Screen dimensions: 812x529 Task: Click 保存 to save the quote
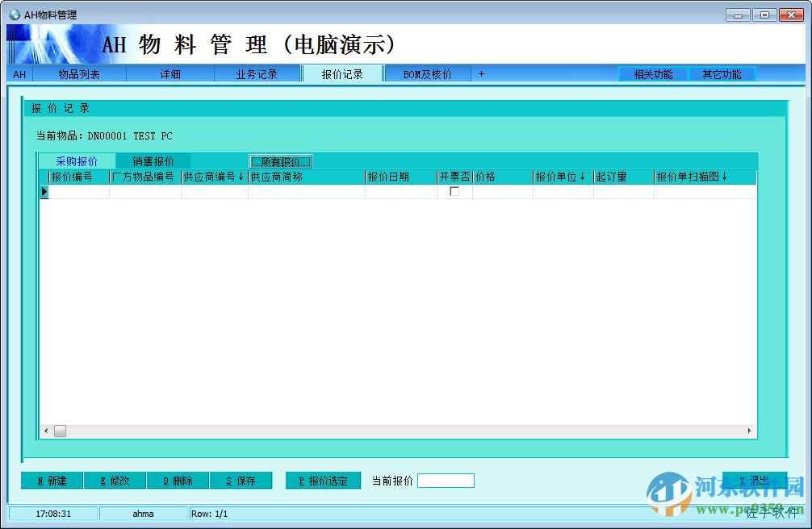[241, 480]
